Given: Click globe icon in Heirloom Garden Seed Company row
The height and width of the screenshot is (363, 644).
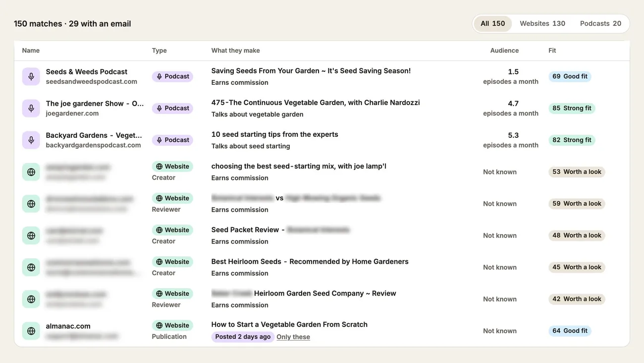Looking at the screenshot, I should [x=31, y=299].
